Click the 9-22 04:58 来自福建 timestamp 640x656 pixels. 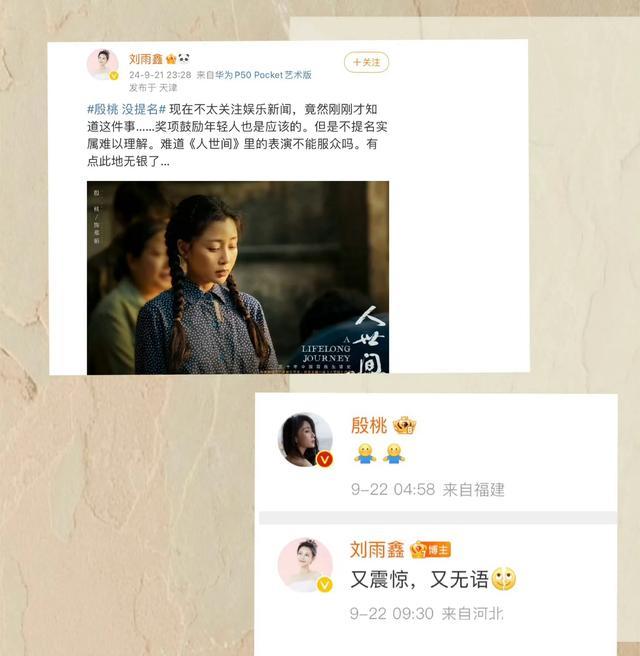(x=428, y=489)
